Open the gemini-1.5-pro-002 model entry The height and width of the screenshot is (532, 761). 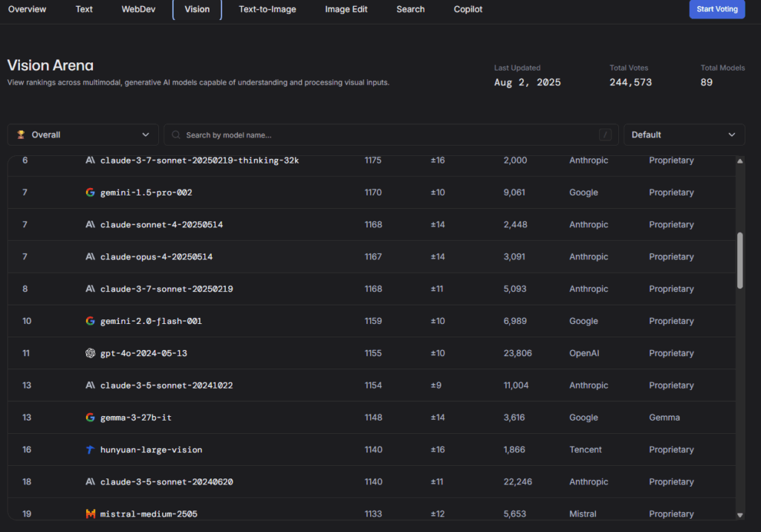[146, 192]
